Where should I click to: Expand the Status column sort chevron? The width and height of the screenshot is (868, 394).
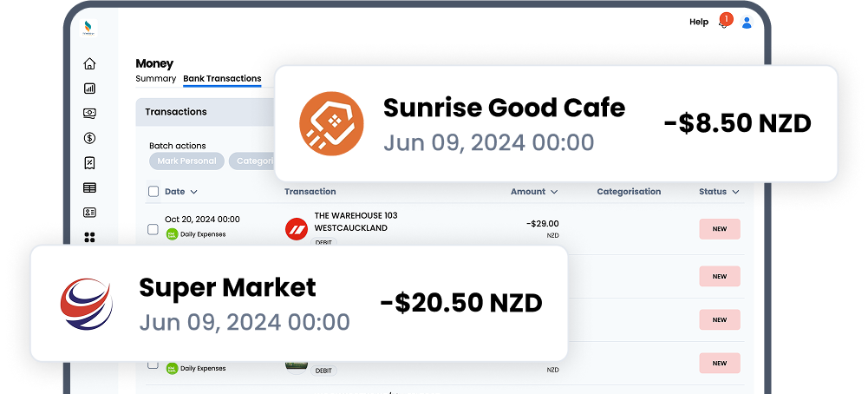[735, 192]
